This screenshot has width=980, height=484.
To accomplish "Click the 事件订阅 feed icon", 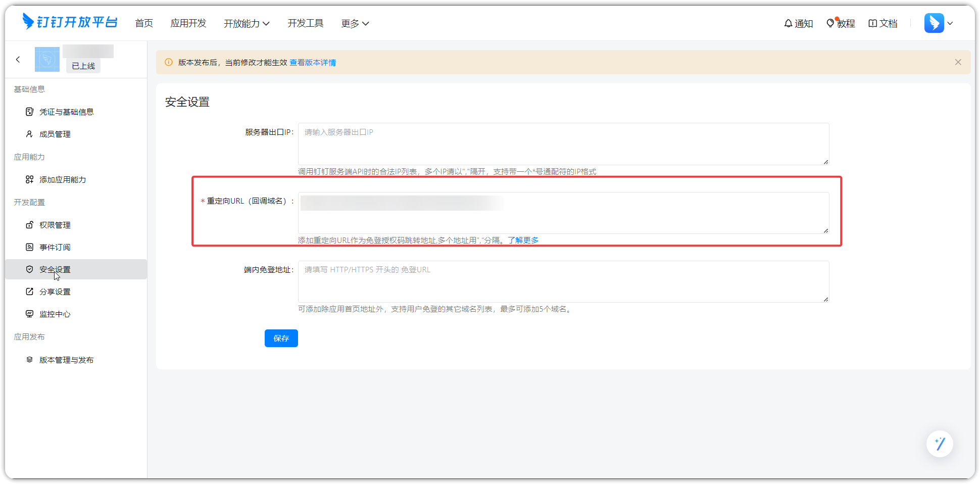I will point(29,247).
